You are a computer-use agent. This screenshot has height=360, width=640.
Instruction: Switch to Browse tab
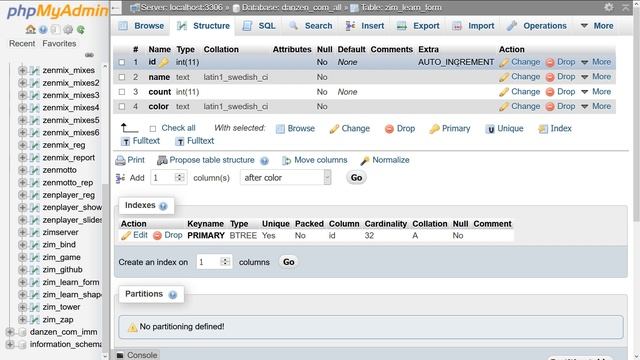pos(141,26)
